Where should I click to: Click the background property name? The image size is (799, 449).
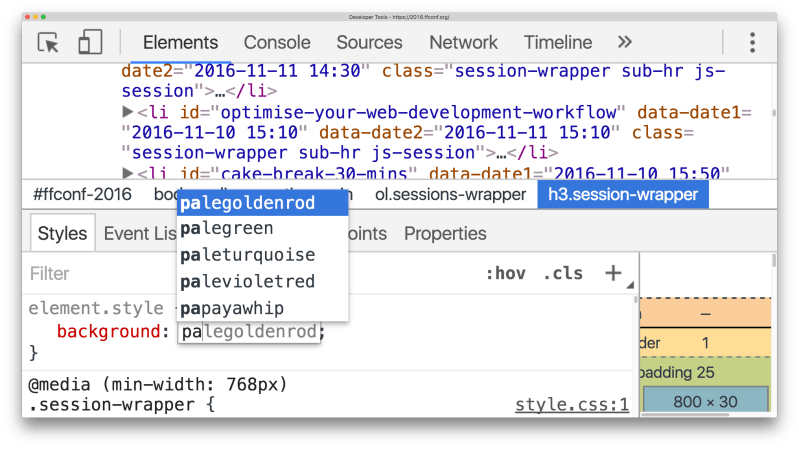tap(108, 332)
